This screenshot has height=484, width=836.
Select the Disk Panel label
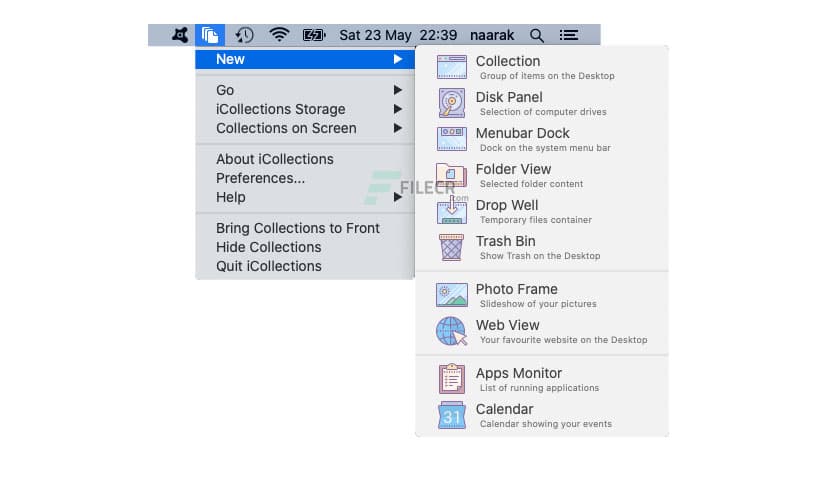pos(509,97)
